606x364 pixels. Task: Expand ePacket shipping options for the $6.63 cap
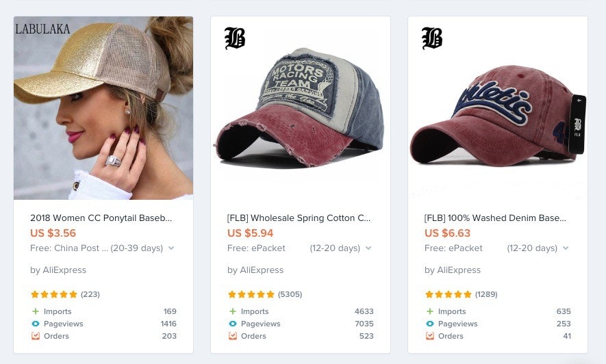point(566,248)
